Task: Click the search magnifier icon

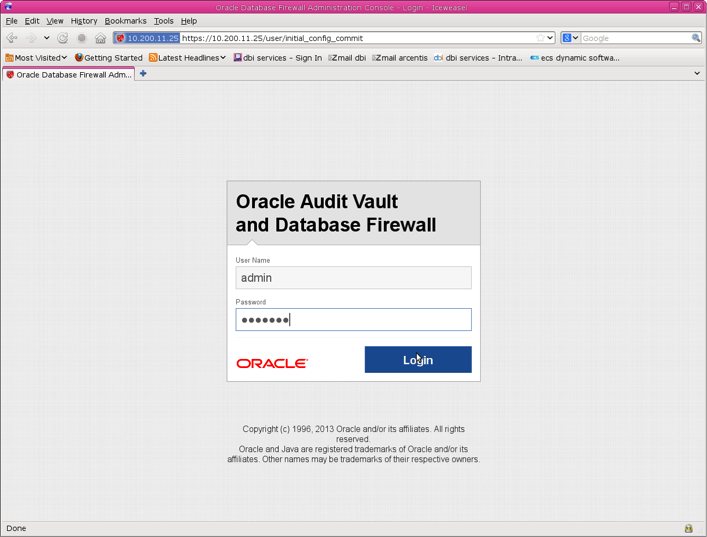Action: coord(696,38)
